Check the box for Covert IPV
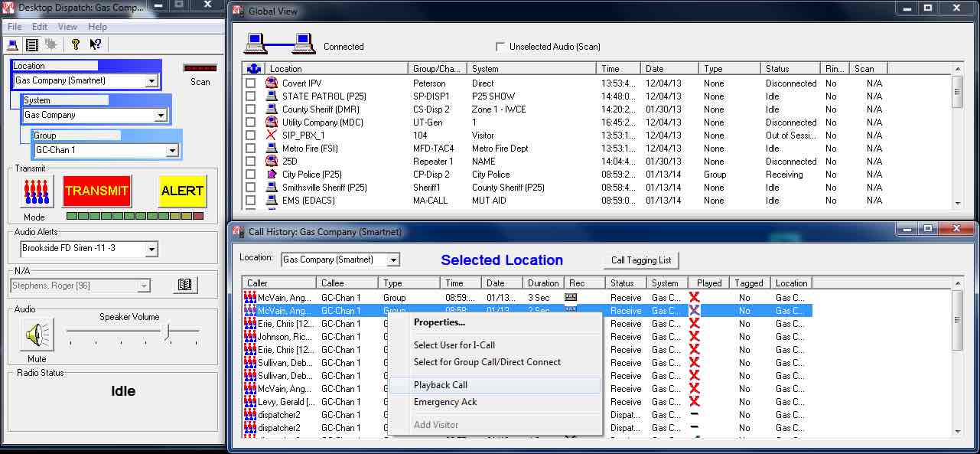The height and width of the screenshot is (454, 980). (x=250, y=83)
